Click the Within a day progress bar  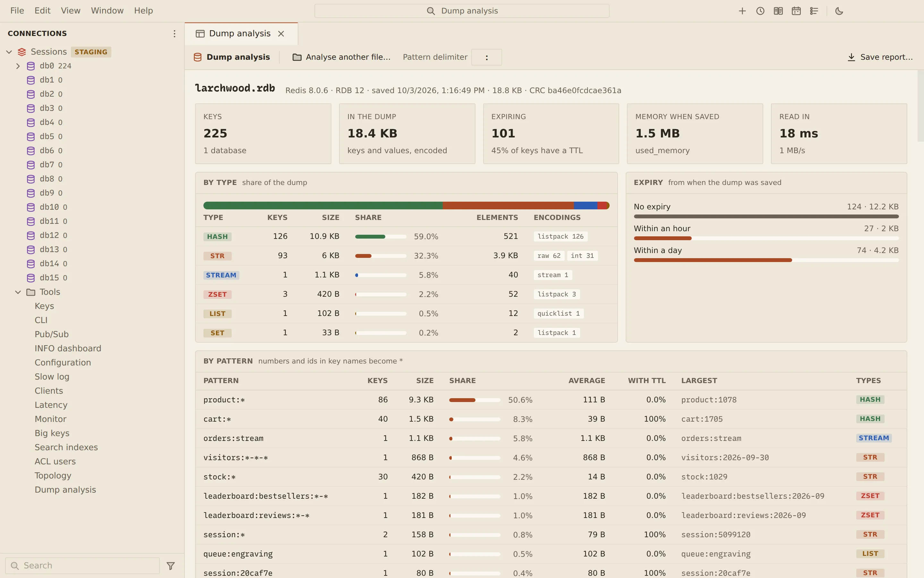[766, 260]
